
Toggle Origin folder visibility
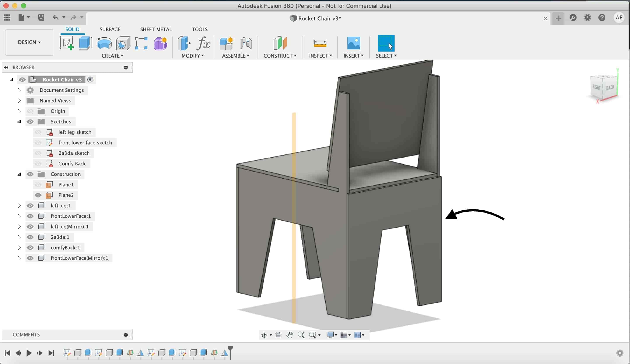[x=30, y=111]
